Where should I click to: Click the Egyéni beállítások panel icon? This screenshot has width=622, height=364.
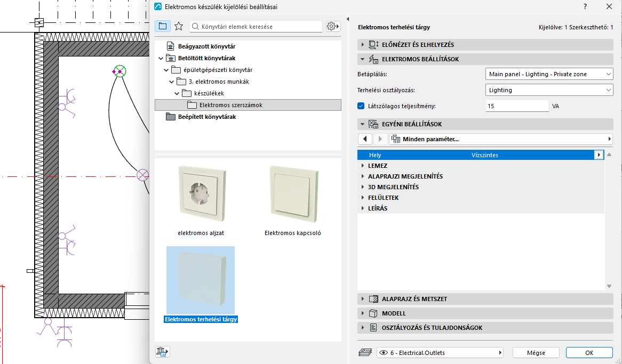pyautogui.click(x=373, y=124)
